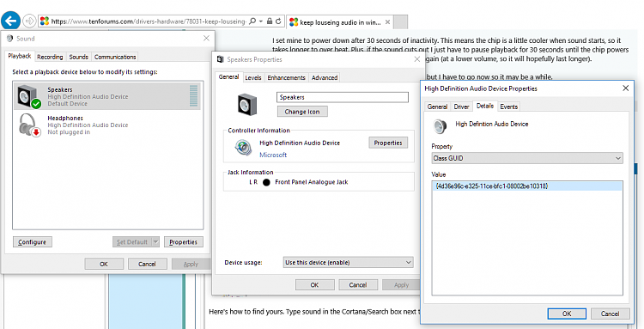Open the Enhancements tab
The image size is (644, 329).
pyautogui.click(x=286, y=77)
